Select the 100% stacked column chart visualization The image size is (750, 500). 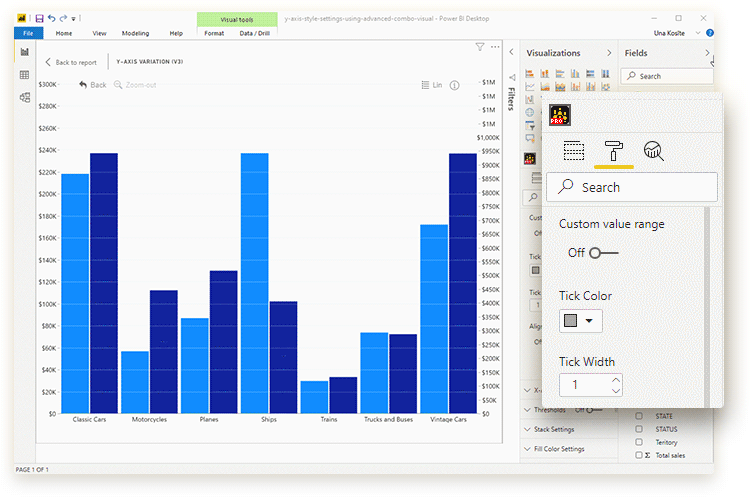tap(606, 74)
